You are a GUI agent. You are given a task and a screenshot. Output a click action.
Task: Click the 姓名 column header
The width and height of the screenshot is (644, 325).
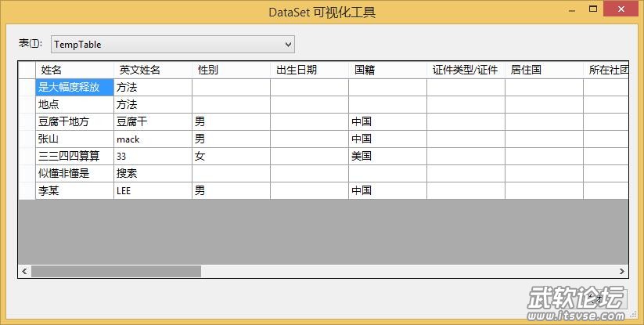pyautogui.click(x=75, y=70)
